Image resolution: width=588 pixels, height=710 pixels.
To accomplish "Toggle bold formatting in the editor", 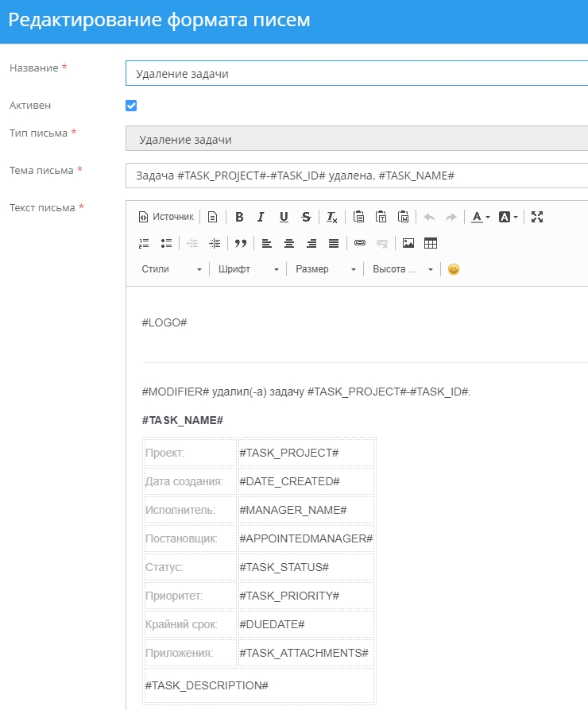I will (238, 217).
